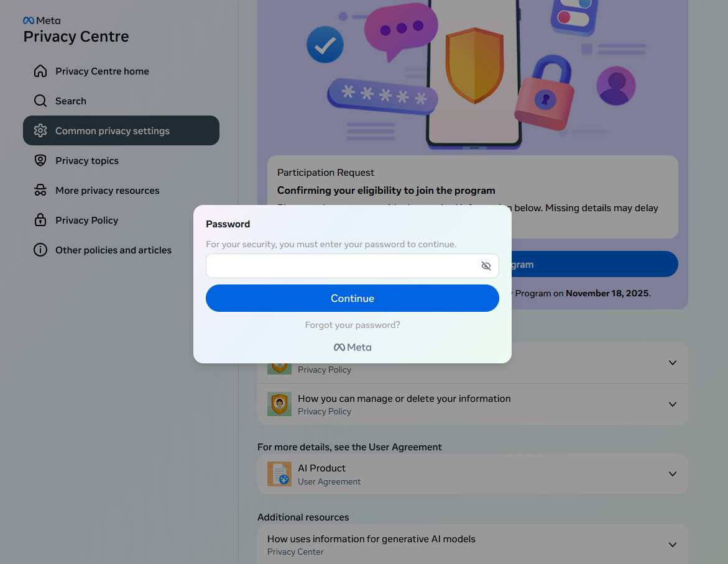The image size is (728, 564).
Task: Click the More privacy resources incognito icon
Action: [x=40, y=190]
